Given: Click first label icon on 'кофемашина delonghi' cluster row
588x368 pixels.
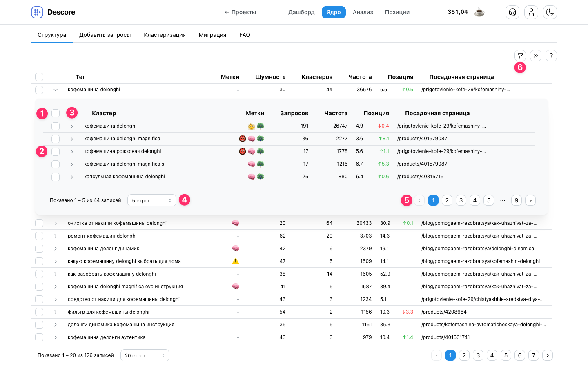Looking at the screenshot, I should pos(252,126).
